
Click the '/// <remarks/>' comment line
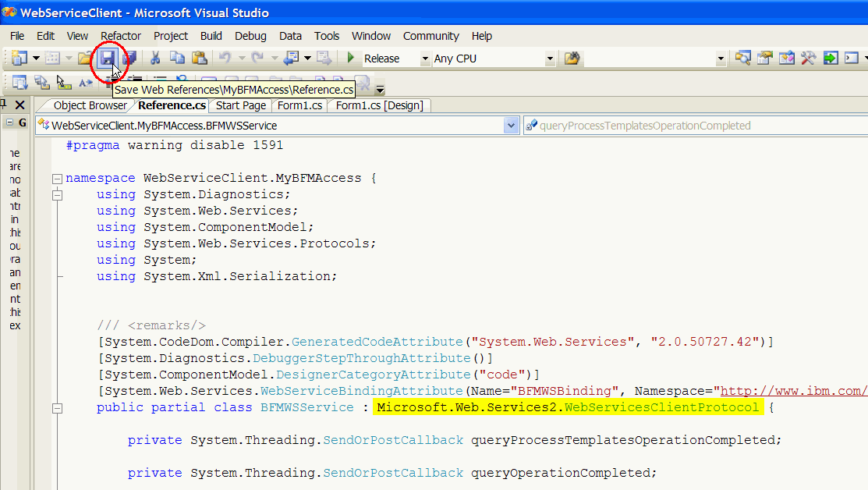tap(151, 325)
